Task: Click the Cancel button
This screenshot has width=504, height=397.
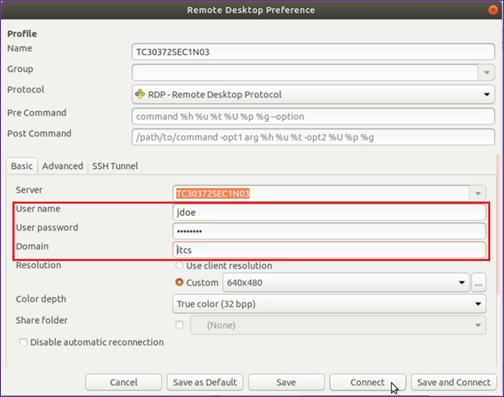Action: [123, 382]
